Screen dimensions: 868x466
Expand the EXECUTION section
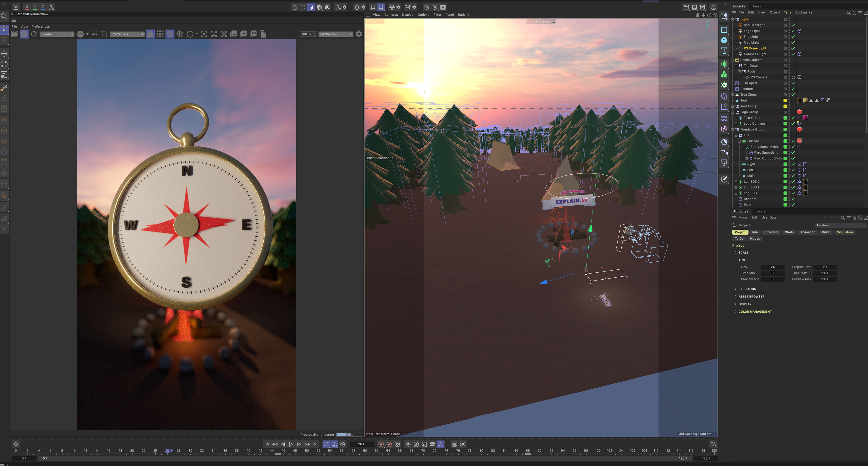coord(736,289)
